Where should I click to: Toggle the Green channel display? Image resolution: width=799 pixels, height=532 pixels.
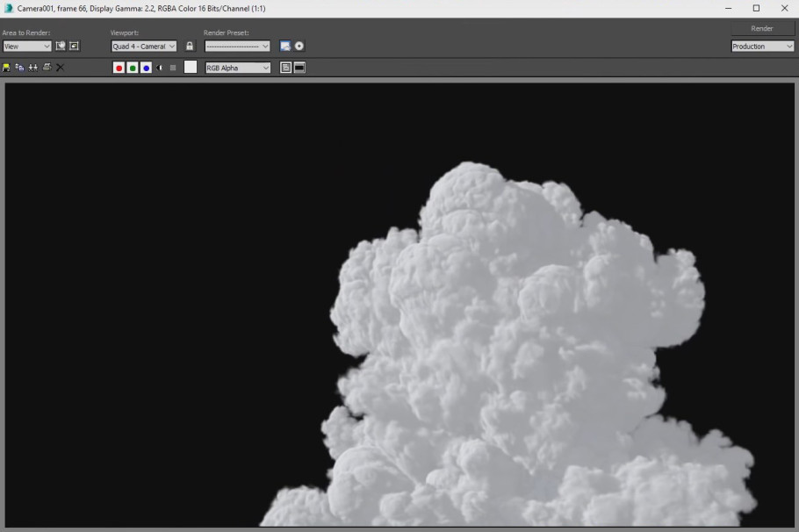click(133, 68)
